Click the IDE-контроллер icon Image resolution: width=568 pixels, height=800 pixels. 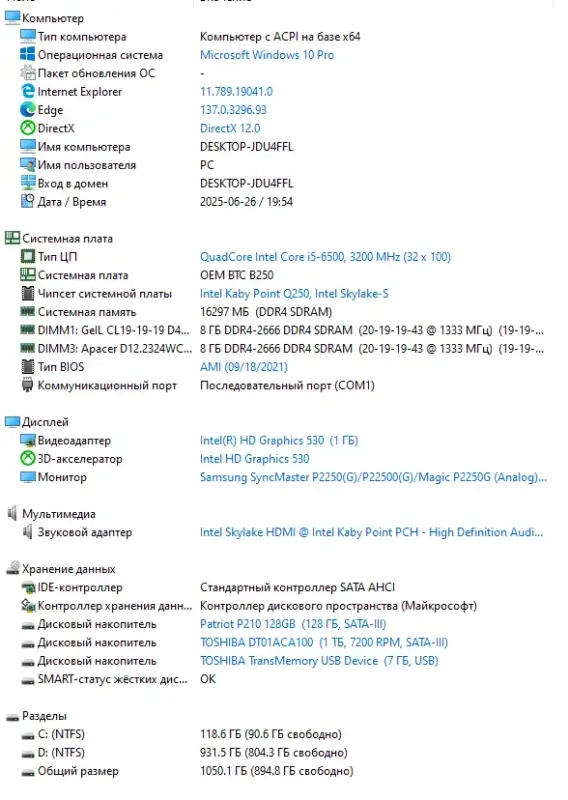pyautogui.click(x=27, y=587)
